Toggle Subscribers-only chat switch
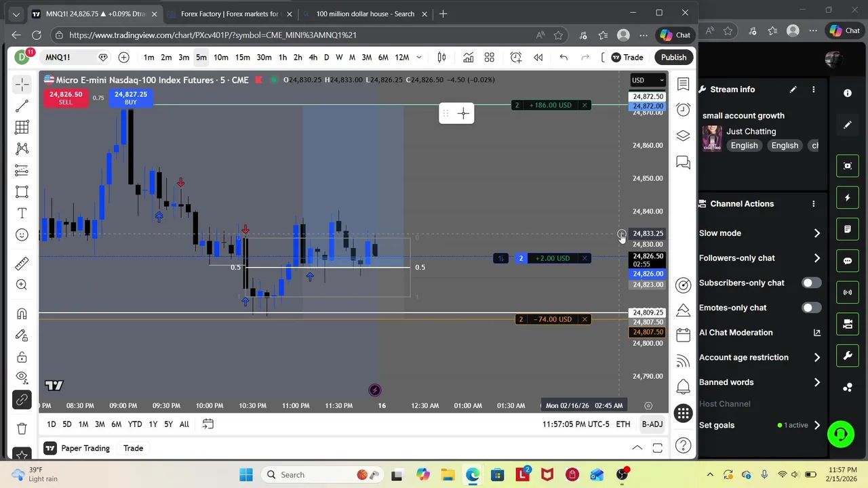Viewport: 868px width, 488px height. point(810,283)
